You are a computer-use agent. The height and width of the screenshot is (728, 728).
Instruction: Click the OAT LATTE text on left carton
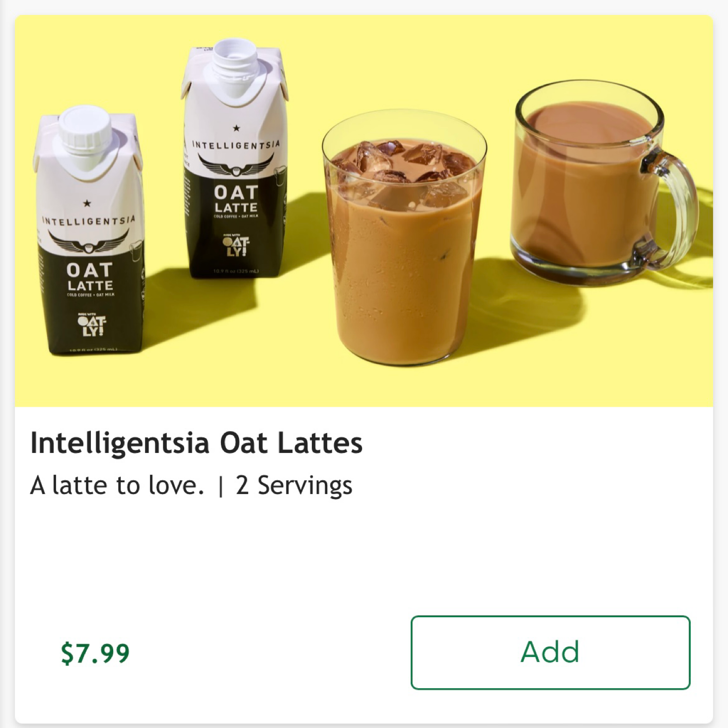tap(90, 277)
